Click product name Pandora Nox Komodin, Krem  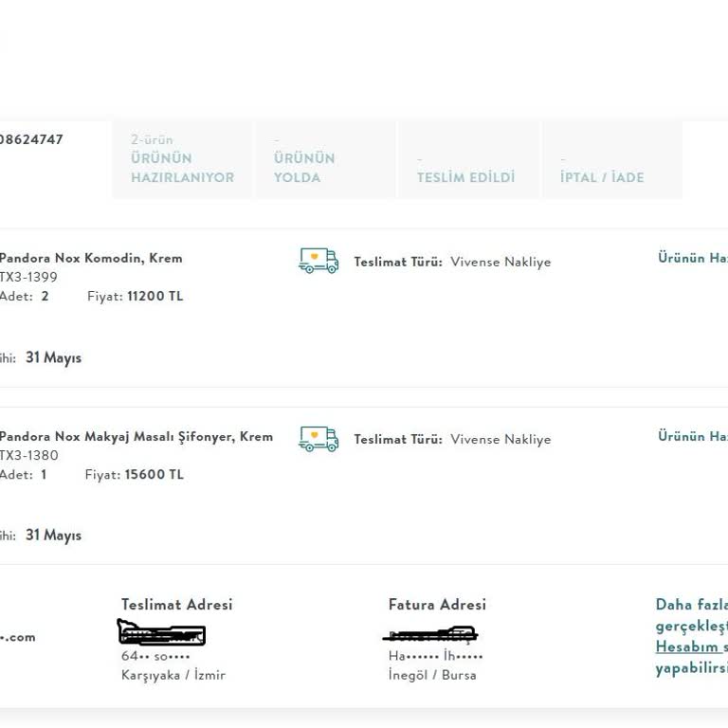[x=91, y=258]
